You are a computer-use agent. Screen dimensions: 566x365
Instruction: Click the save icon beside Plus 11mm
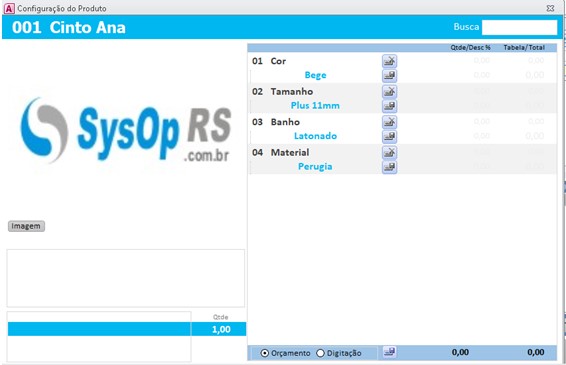[x=389, y=106]
